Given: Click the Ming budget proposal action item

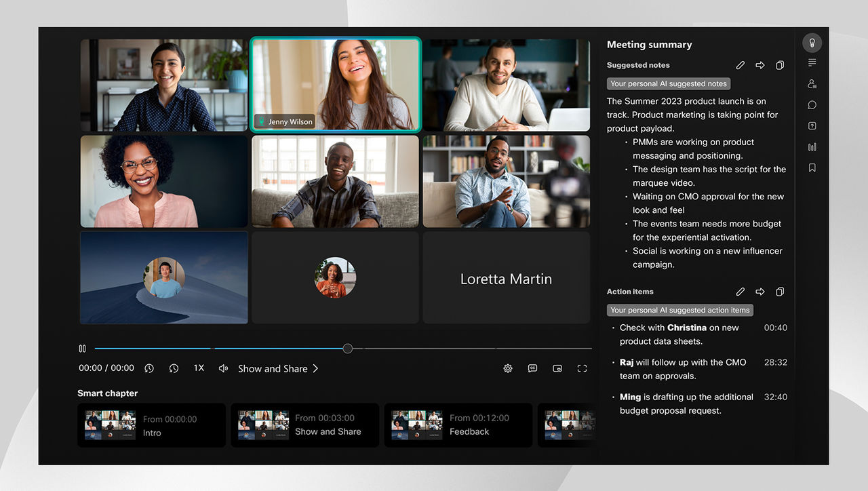Looking at the screenshot, I should pyautogui.click(x=686, y=404).
